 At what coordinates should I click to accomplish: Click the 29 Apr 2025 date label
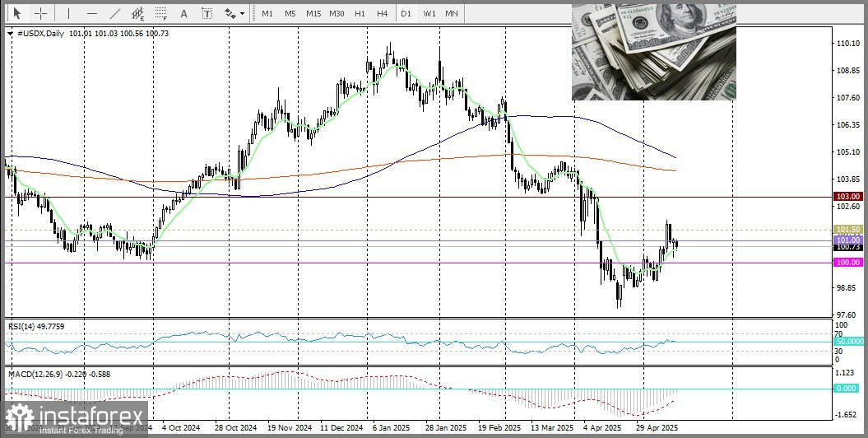coord(657,428)
